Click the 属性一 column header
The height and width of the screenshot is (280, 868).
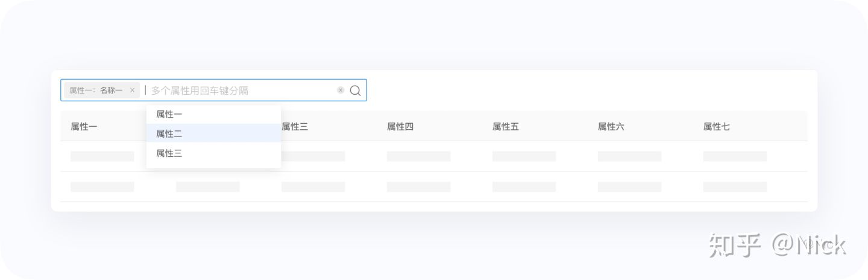84,127
